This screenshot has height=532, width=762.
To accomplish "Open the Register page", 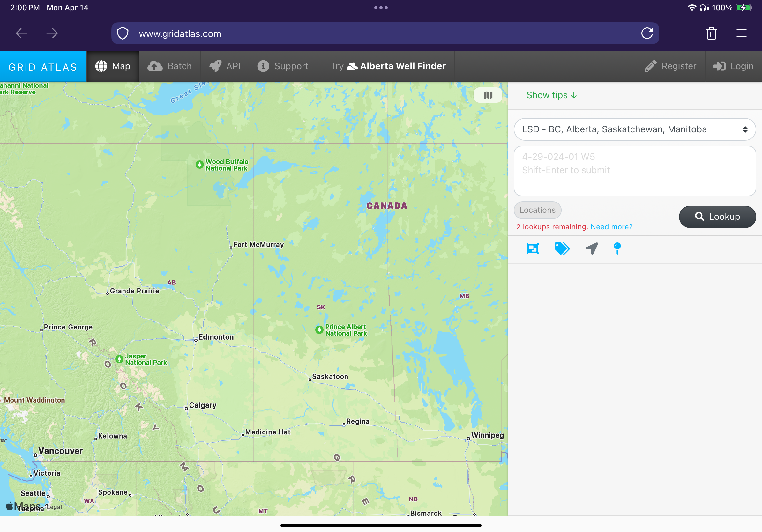I will tap(670, 66).
